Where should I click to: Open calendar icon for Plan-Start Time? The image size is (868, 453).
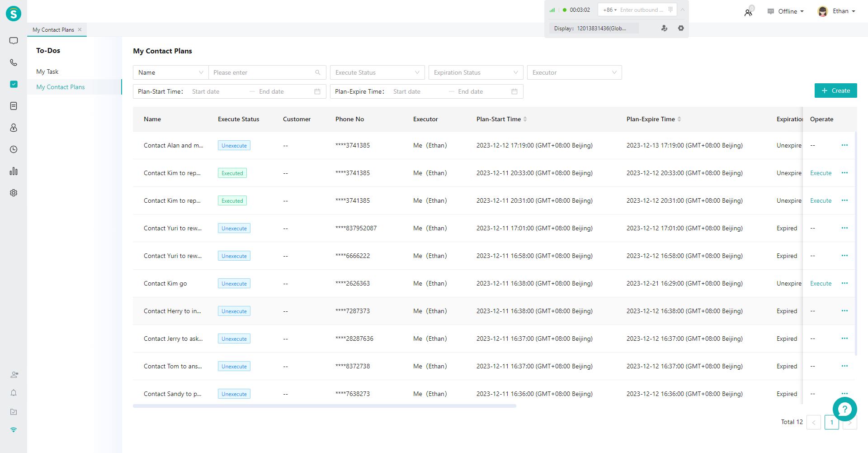(x=317, y=91)
